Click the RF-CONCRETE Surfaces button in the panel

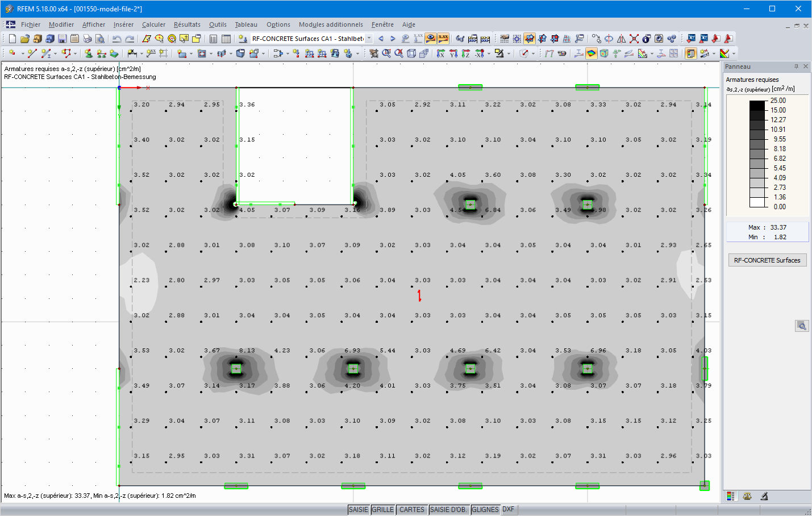[767, 260]
